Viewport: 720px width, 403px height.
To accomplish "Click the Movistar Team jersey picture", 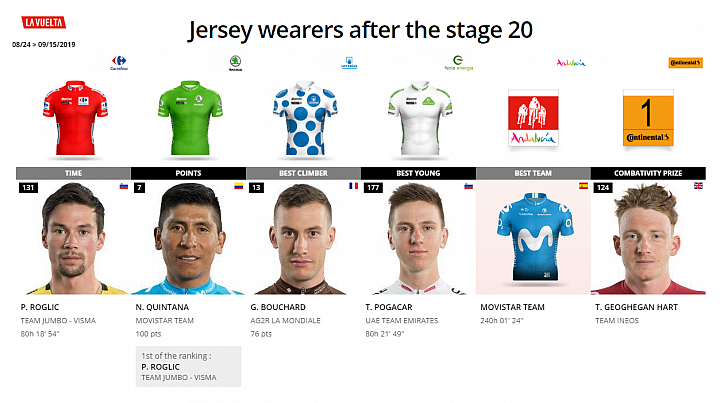I will tap(533, 238).
